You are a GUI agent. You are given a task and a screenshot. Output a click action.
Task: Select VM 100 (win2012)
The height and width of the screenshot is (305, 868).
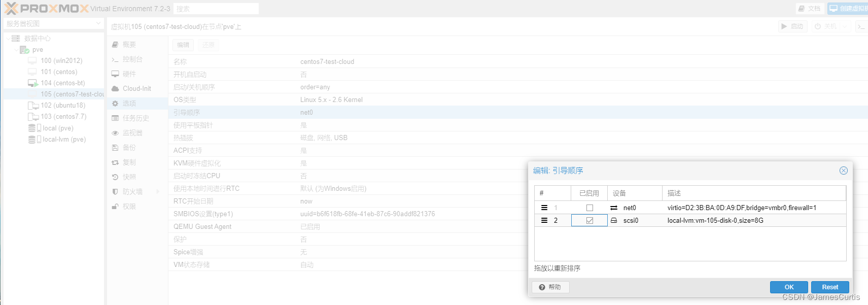coord(61,60)
